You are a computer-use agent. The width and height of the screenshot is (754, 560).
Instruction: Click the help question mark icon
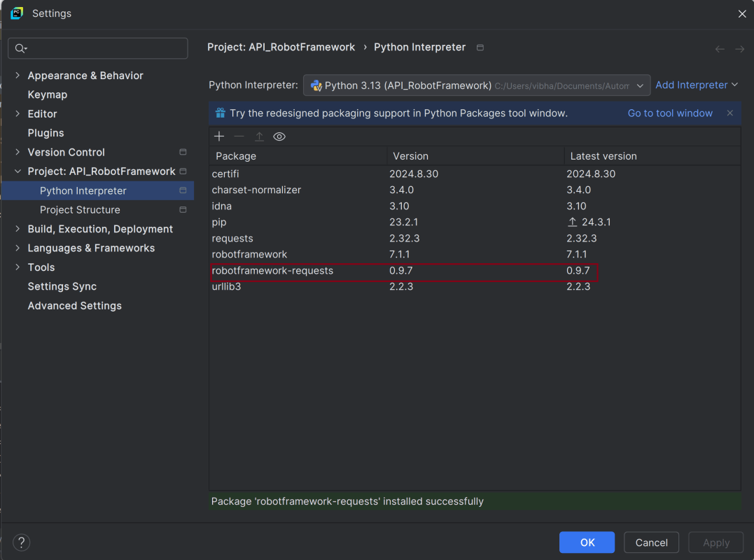22,542
